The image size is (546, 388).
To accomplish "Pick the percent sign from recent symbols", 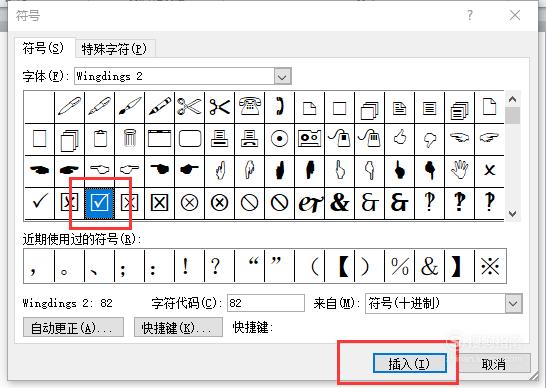I will [399, 266].
